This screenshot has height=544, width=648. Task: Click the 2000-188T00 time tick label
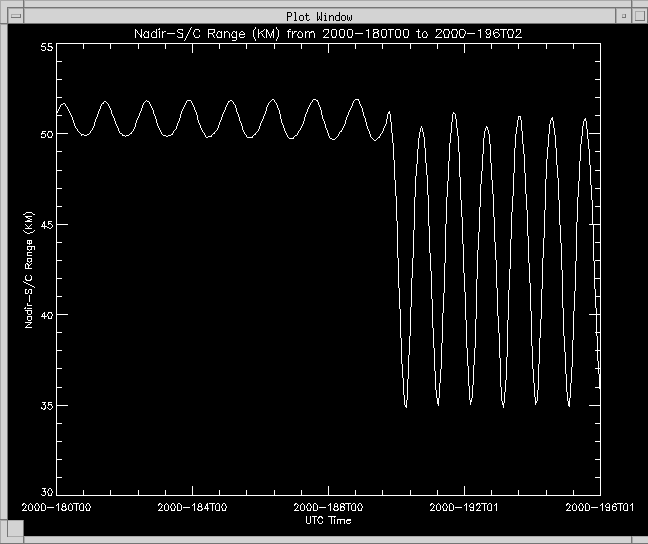pos(328,508)
